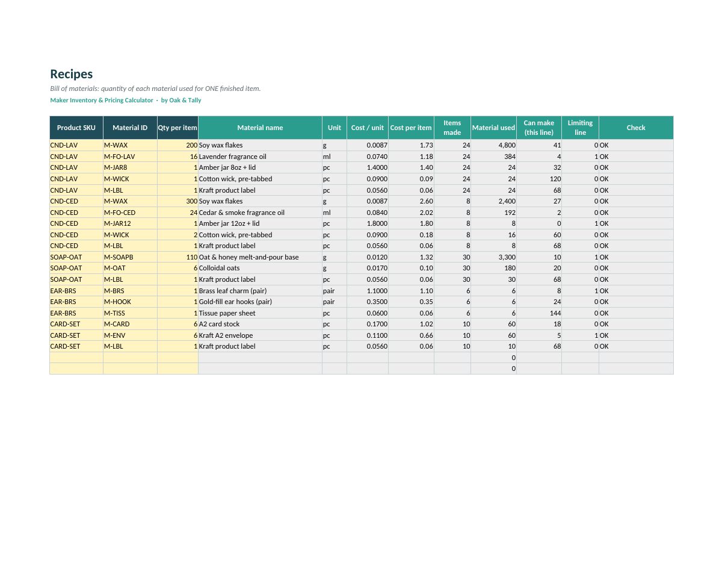The width and height of the screenshot is (728, 563).
Task: Click the Material name column header
Action: 260,128
